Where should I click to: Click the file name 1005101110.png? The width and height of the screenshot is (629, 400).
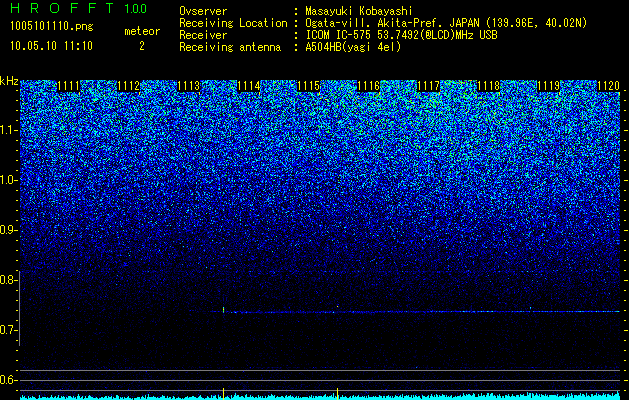point(52,27)
